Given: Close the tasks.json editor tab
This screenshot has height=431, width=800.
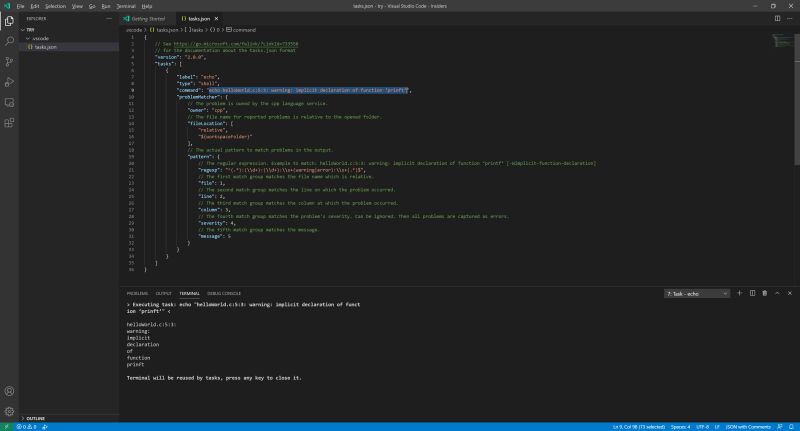Looking at the screenshot, I should coord(216,18).
